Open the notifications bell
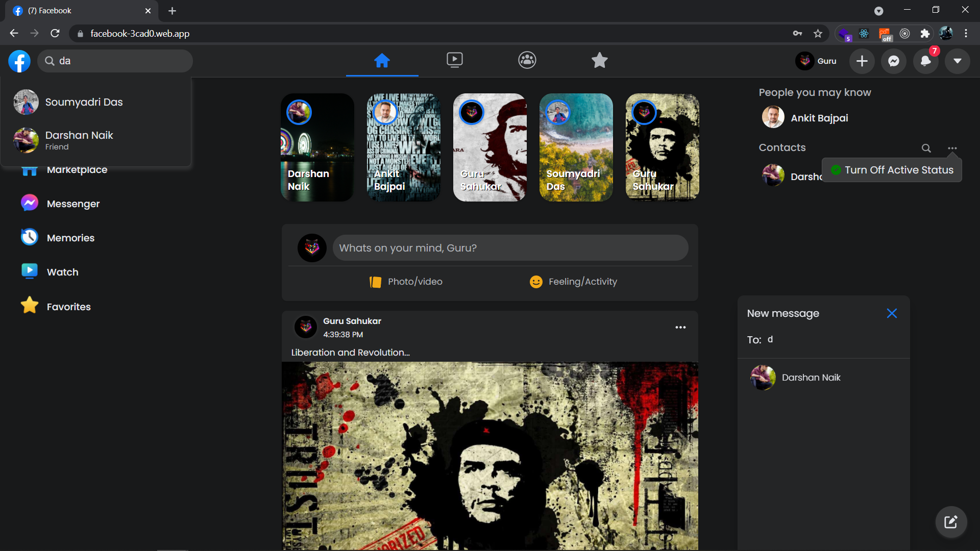The height and width of the screenshot is (551, 980). tap(925, 61)
